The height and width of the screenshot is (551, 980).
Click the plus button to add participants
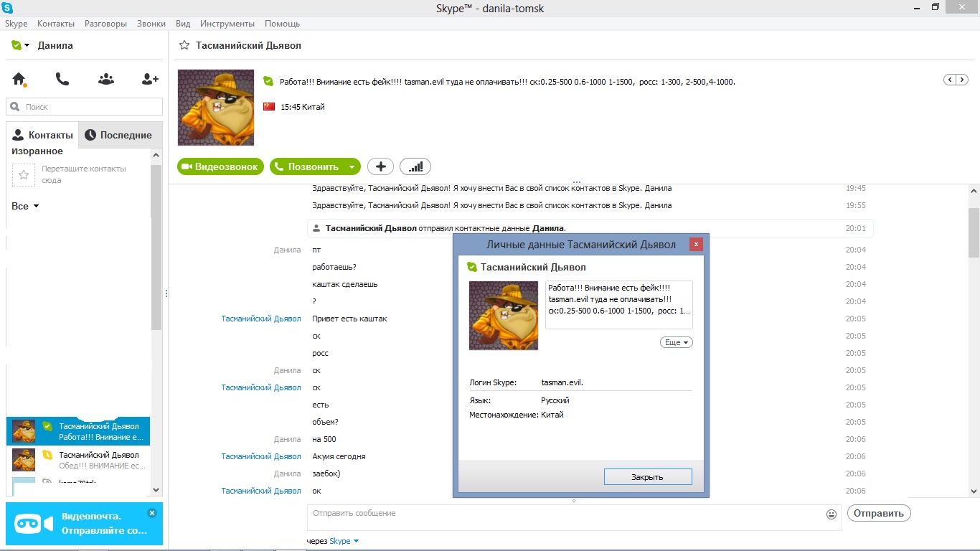380,166
